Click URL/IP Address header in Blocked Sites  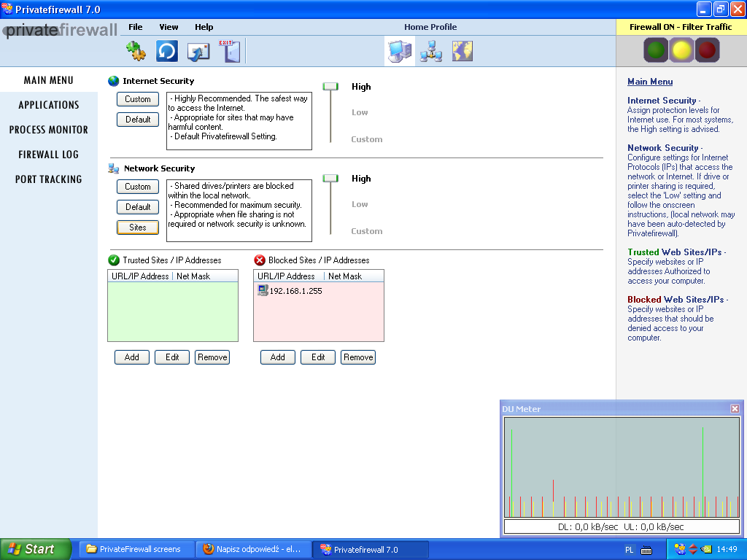(289, 276)
